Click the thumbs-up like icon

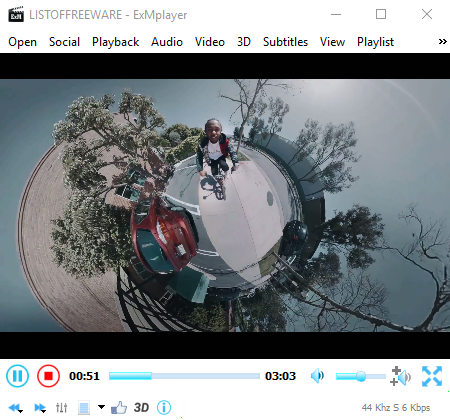point(119,408)
